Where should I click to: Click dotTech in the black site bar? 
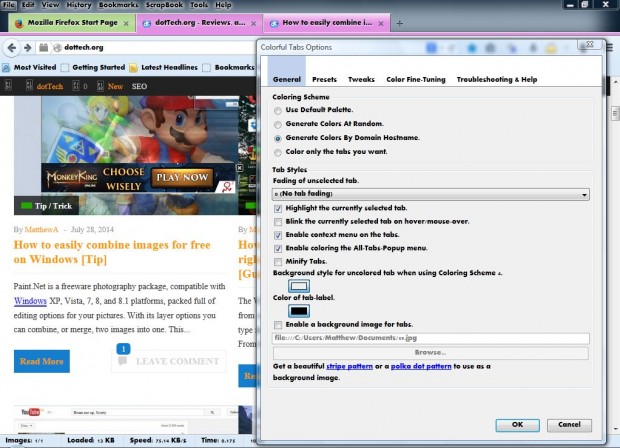tap(50, 87)
